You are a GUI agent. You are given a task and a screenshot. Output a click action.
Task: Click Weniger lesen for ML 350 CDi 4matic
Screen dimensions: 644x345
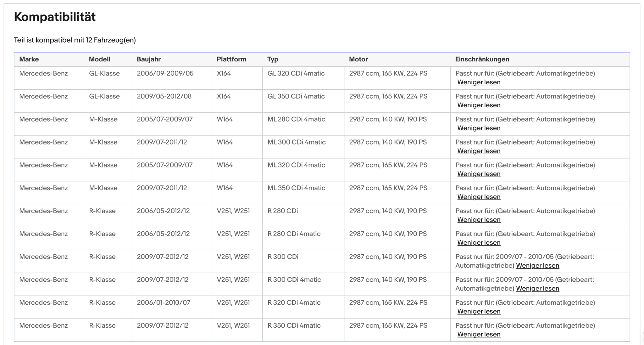[x=479, y=197]
